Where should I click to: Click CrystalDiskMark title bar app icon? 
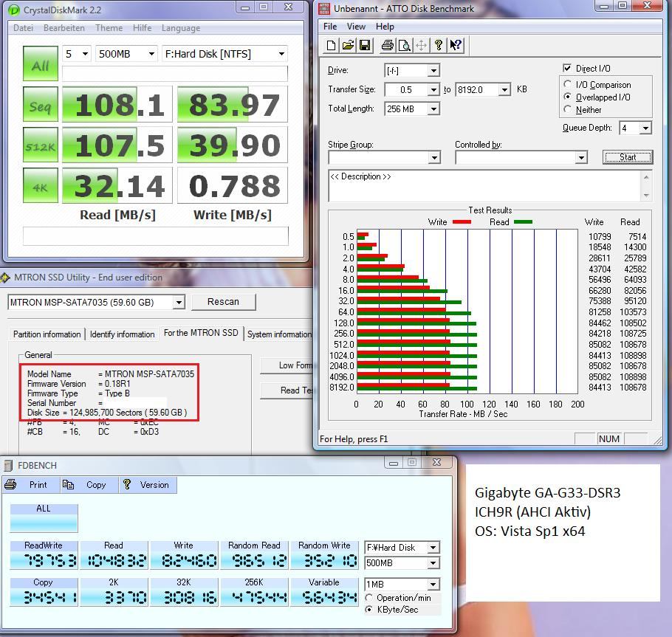pyautogui.click(x=14, y=10)
